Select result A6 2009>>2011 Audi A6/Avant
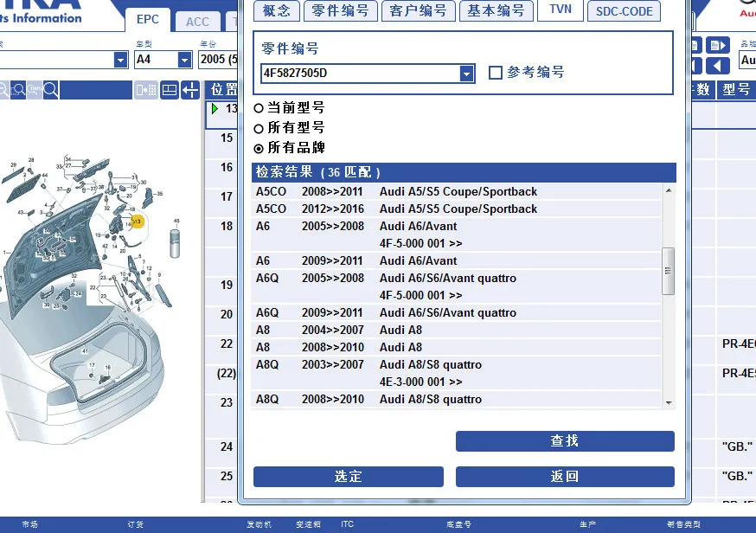 456,261
